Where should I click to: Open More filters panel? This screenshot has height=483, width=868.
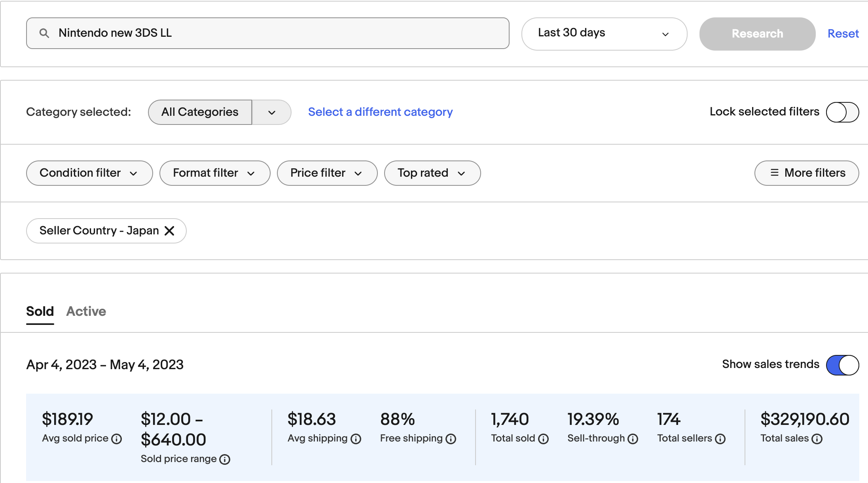pyautogui.click(x=807, y=173)
